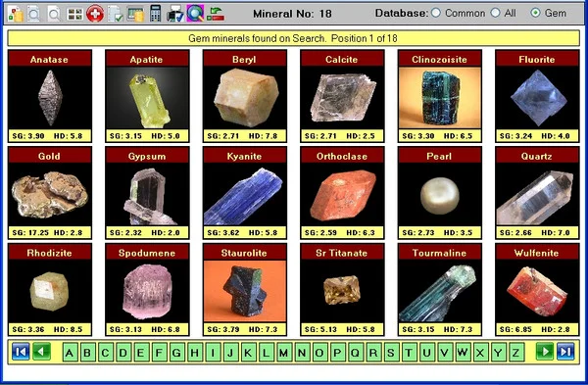Go to the previous page with green left arrow

[41, 352]
